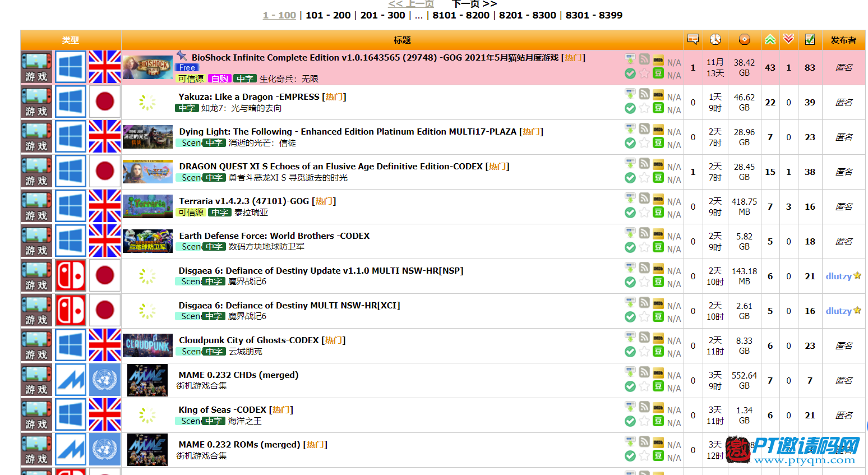This screenshot has width=868, height=475.
Task: Open uploader dlutzy profile in Disgaea NSP row
Action: click(x=839, y=276)
